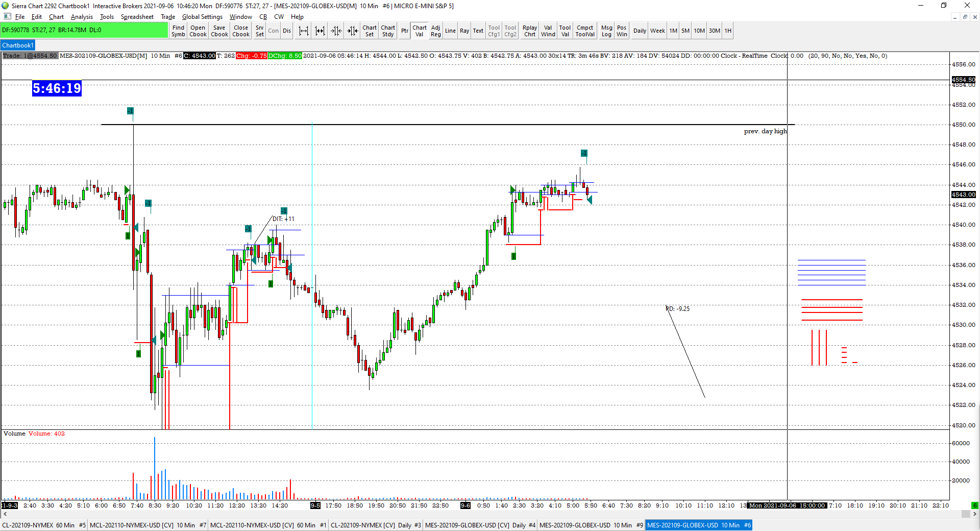The image size is (980, 531).
Task: Click the Find Symb toolbar button
Action: 178,31
